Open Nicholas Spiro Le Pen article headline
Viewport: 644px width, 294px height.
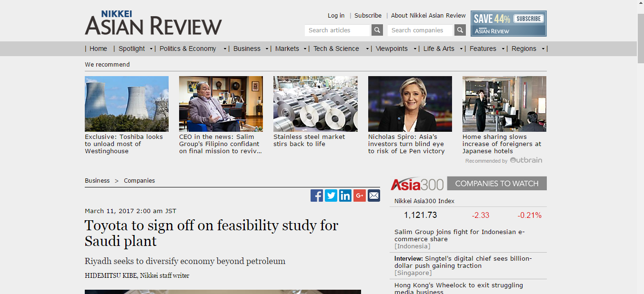coord(406,144)
